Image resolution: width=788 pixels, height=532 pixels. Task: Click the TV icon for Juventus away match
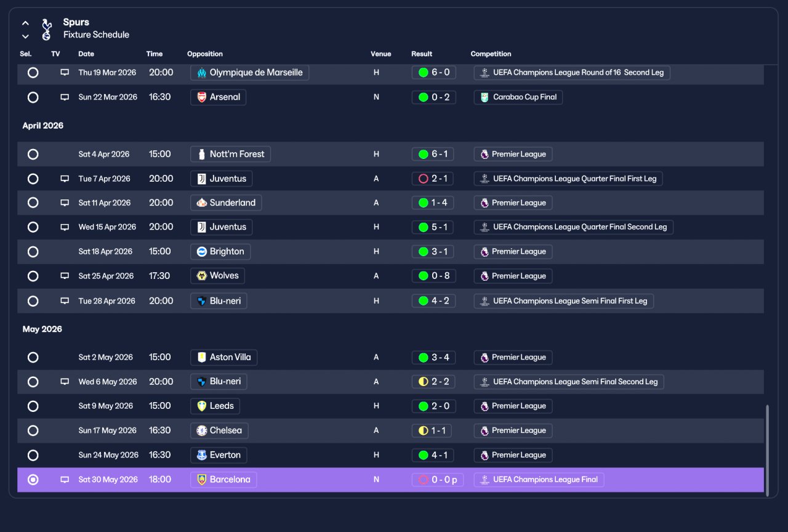65,179
